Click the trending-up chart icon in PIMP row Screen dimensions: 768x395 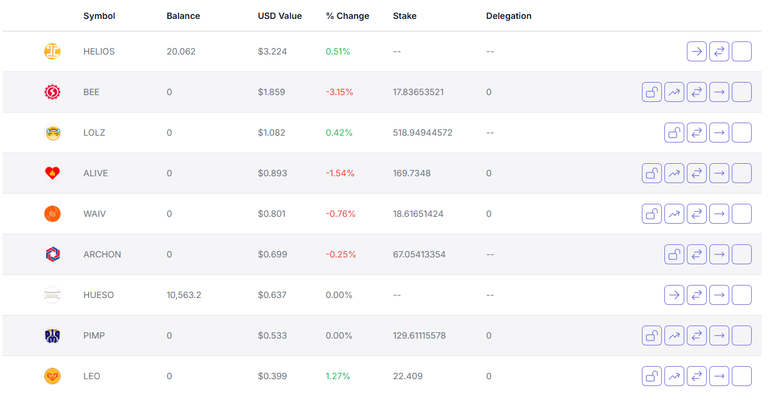(674, 336)
